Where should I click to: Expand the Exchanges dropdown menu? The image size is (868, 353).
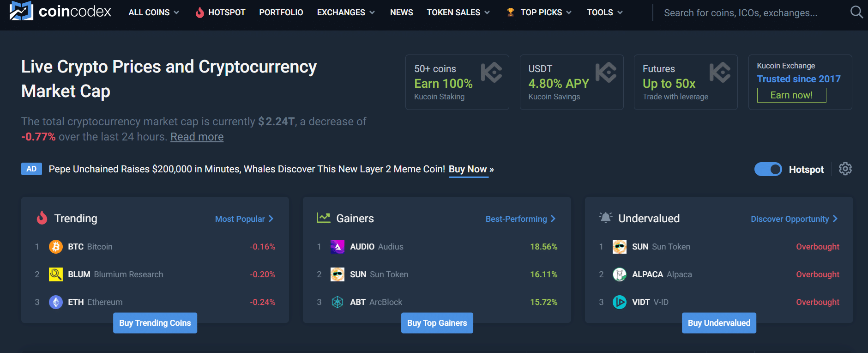point(346,12)
